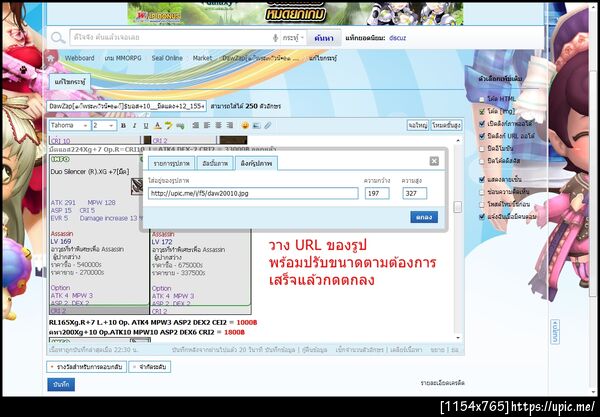This screenshot has width=600, height=417.
Task: Select the active third tab in the image dialog
Action: click(x=256, y=163)
